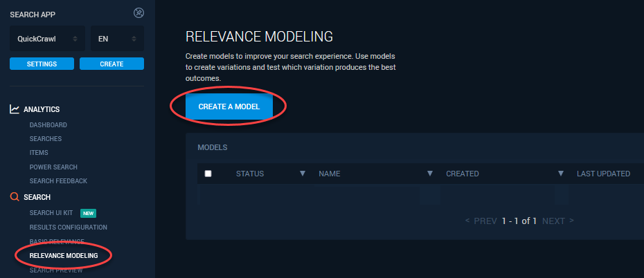Viewport: 644px width, 278px height.
Task: Toggle the select-all models checkbox
Action: point(208,174)
